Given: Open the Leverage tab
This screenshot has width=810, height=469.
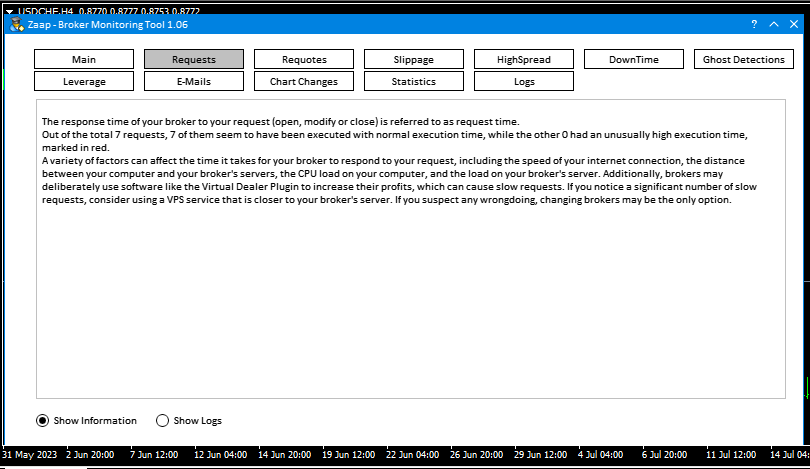Looking at the screenshot, I should (x=84, y=82).
